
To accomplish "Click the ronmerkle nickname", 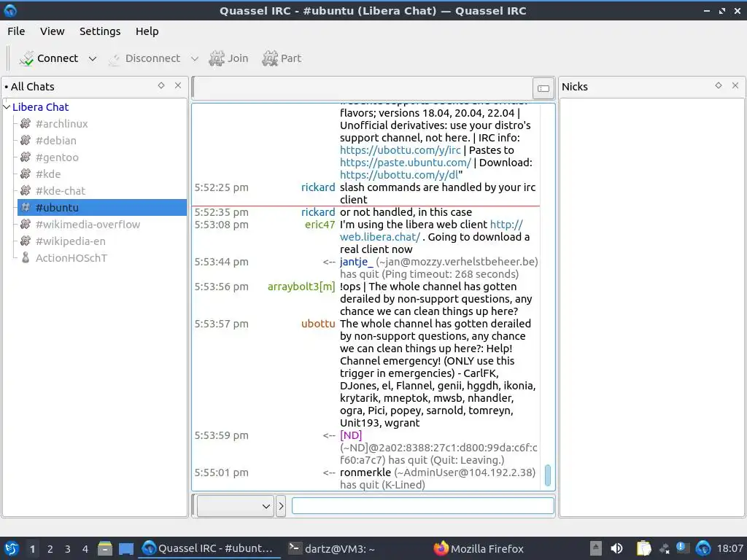I will click(365, 472).
